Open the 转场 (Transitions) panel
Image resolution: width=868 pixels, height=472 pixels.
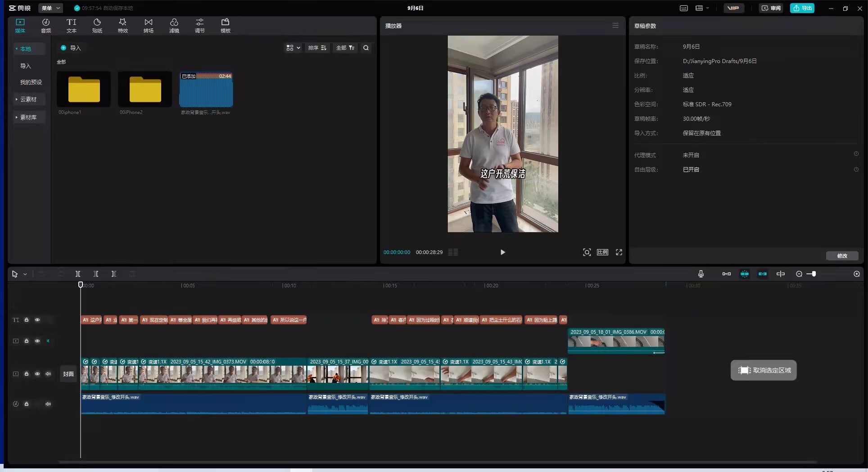(148, 26)
